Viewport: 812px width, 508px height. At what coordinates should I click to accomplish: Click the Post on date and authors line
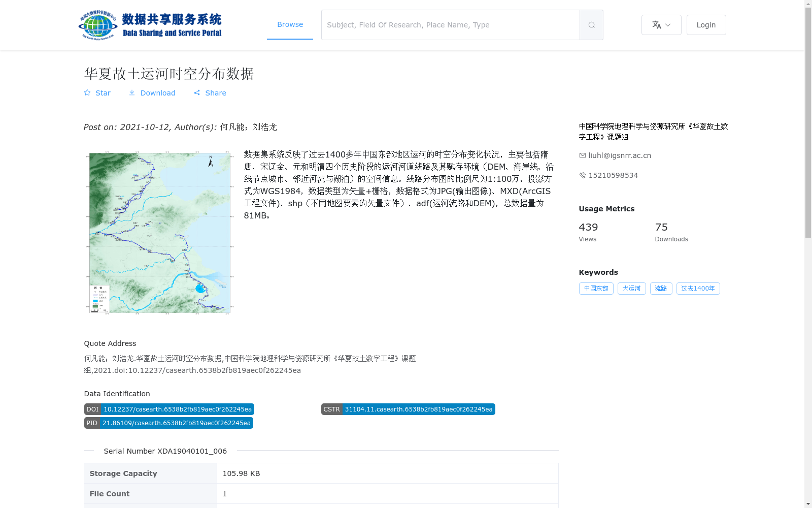point(180,127)
